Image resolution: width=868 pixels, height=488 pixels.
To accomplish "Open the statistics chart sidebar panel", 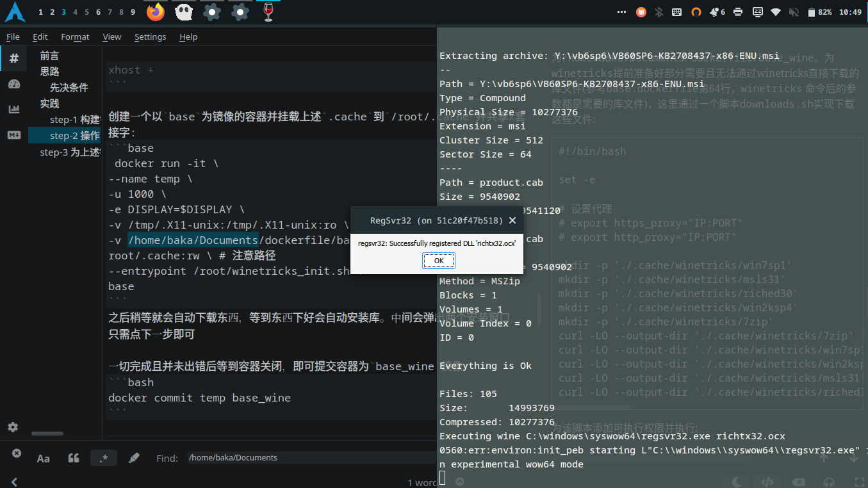I will [13, 109].
